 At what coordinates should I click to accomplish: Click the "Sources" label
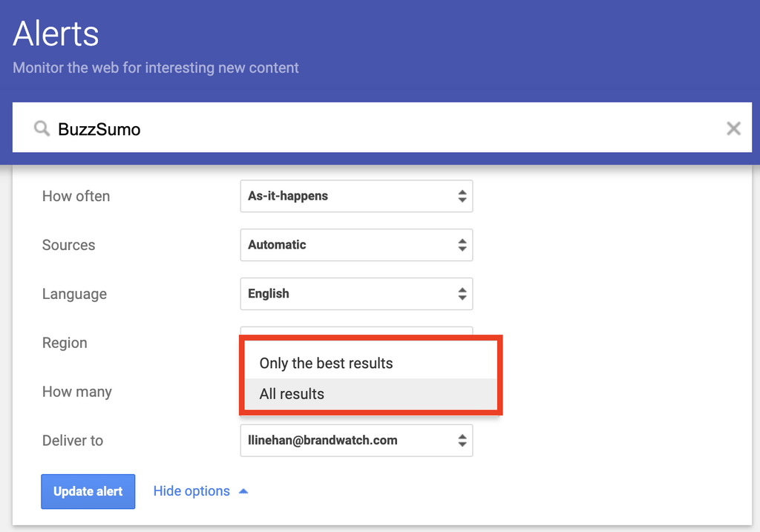(68, 246)
